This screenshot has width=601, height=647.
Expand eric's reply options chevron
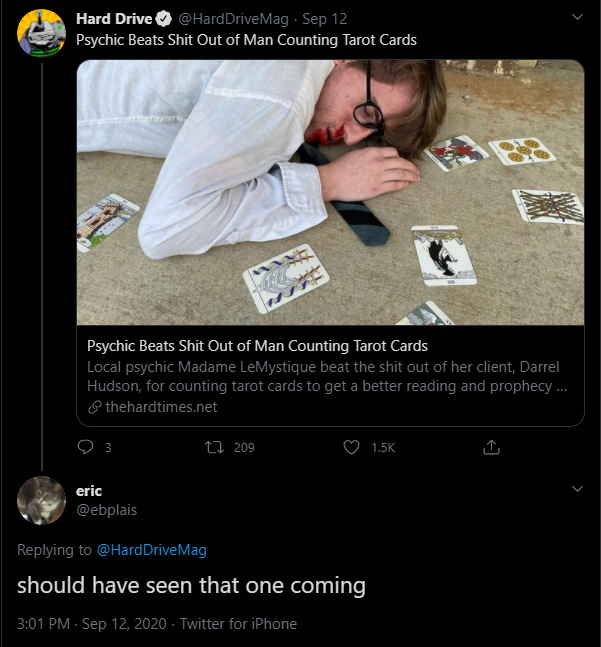[576, 489]
